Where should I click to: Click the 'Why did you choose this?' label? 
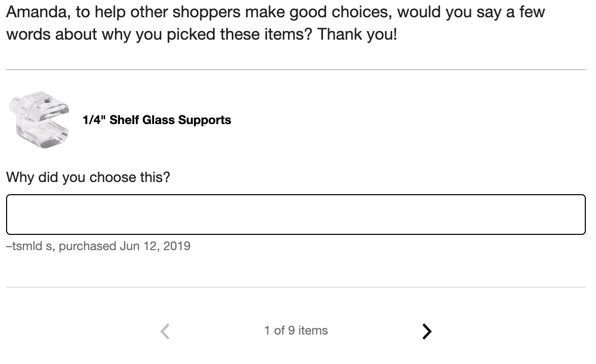(x=88, y=177)
